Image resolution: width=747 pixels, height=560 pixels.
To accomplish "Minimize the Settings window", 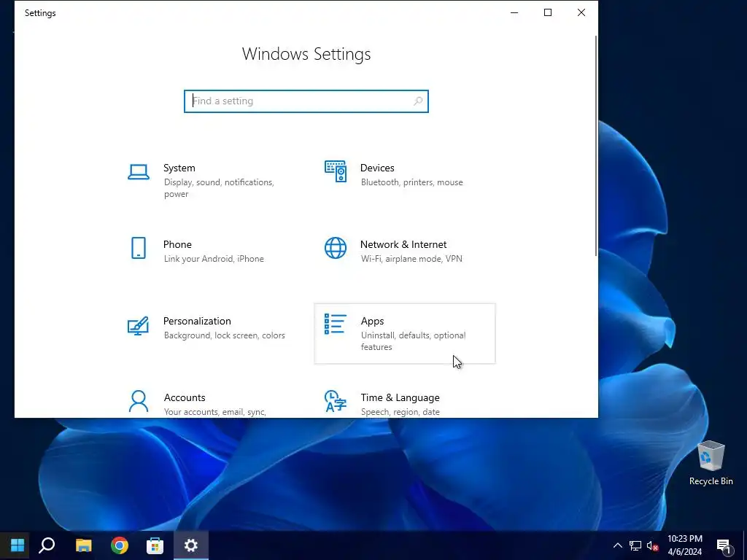I will coord(514,13).
